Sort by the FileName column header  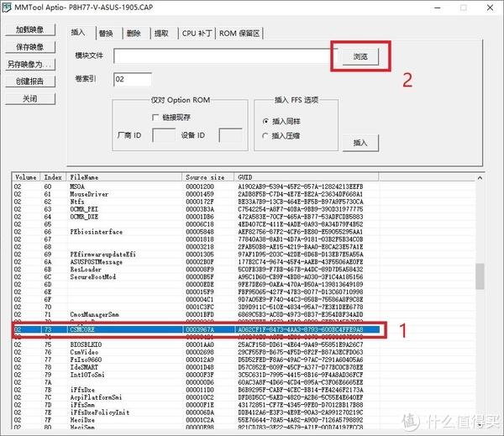click(x=124, y=177)
